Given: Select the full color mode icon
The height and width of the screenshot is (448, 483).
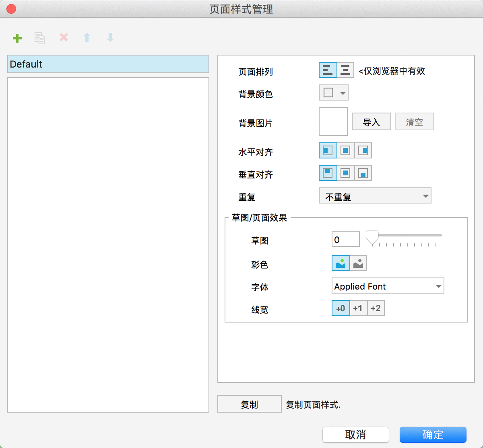Looking at the screenshot, I should (x=341, y=263).
